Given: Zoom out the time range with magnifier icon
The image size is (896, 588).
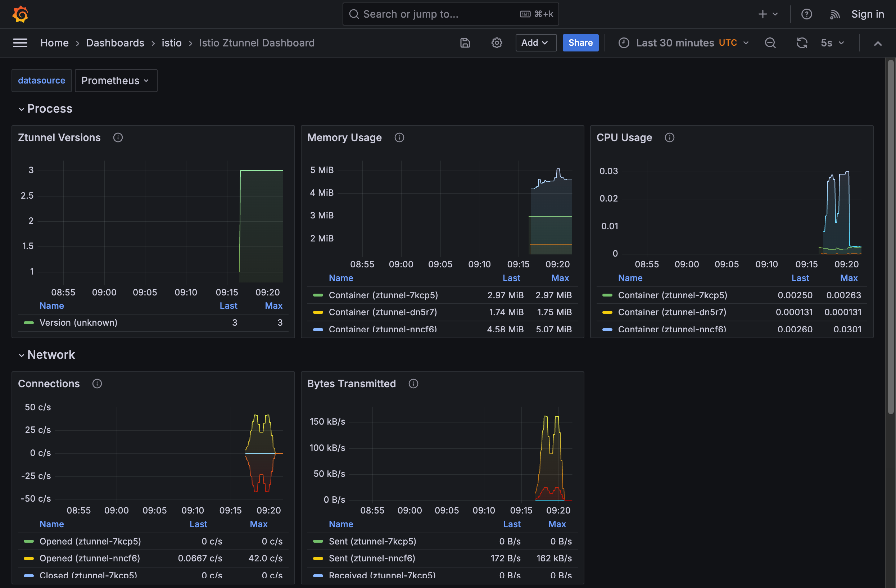Looking at the screenshot, I should coord(770,43).
